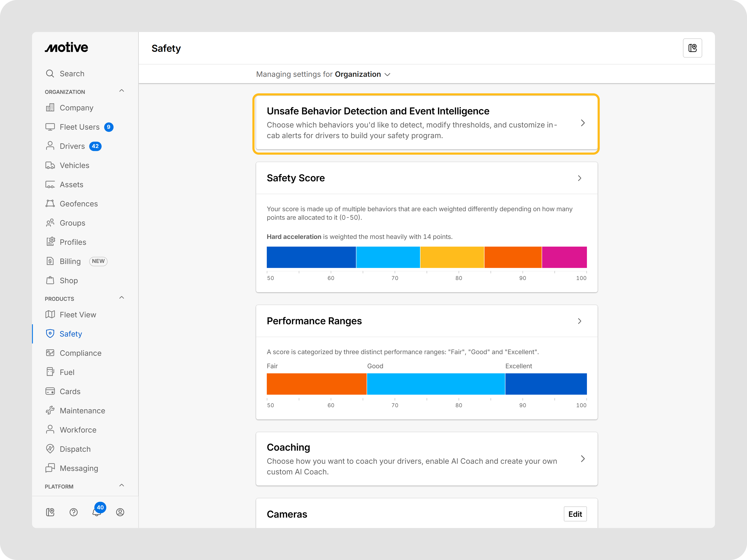Open Geofences in the sidebar
The height and width of the screenshot is (560, 747).
pos(78,204)
